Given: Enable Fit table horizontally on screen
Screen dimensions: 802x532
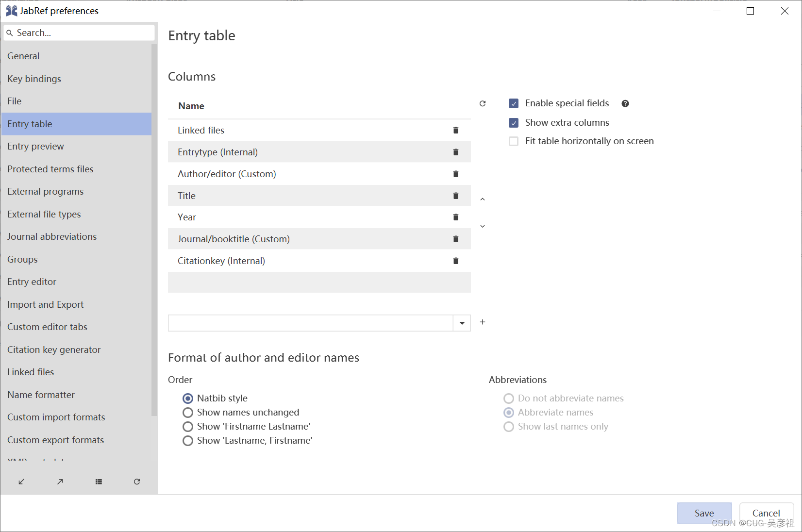Looking at the screenshot, I should [514, 141].
